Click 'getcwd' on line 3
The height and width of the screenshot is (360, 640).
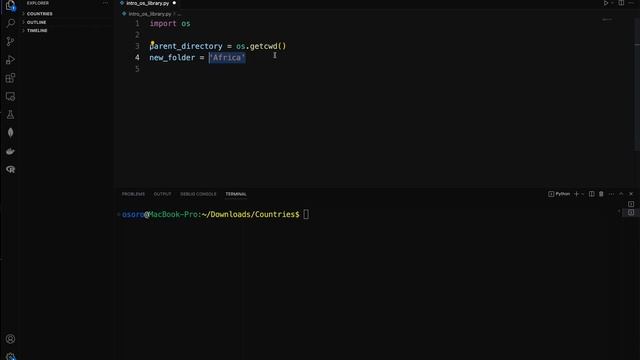[x=263, y=46]
